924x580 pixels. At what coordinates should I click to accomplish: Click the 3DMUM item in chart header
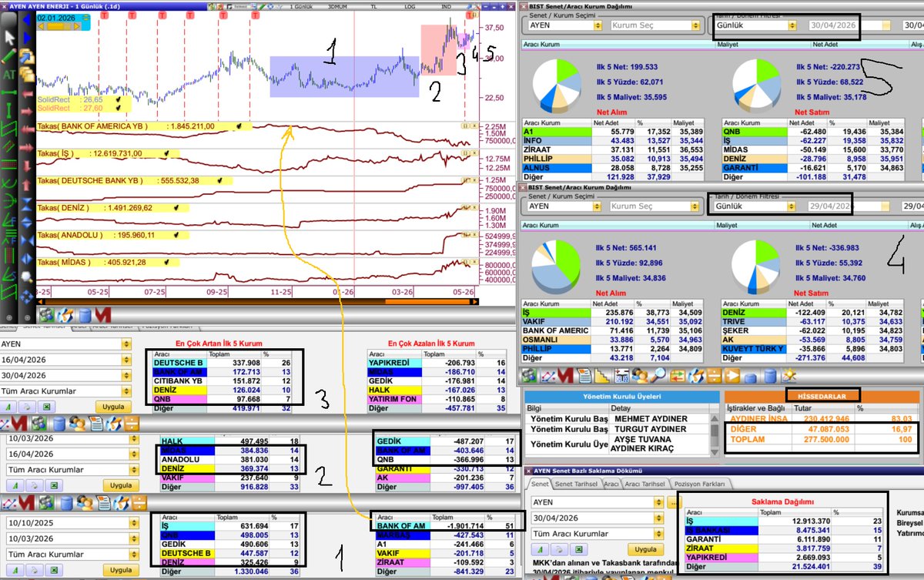coord(337,7)
